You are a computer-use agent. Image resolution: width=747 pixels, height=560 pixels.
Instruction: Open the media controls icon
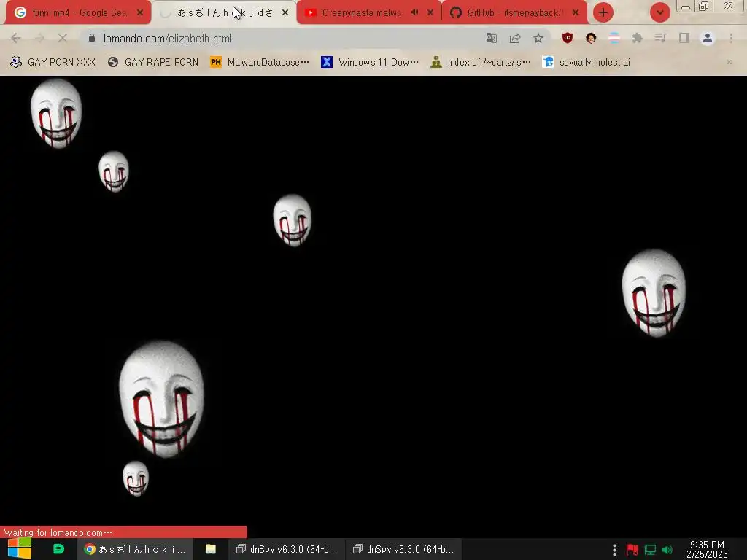660,38
